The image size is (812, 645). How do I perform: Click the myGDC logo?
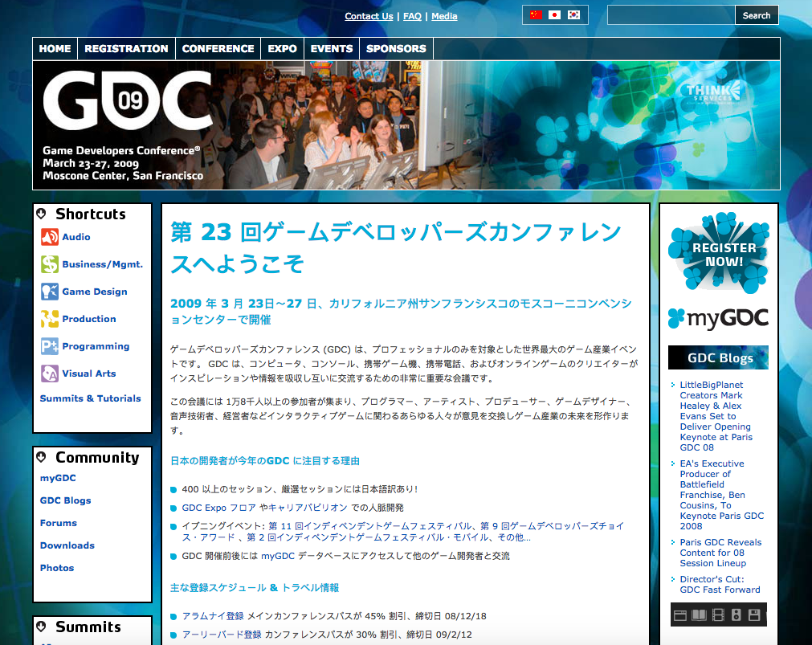click(718, 318)
